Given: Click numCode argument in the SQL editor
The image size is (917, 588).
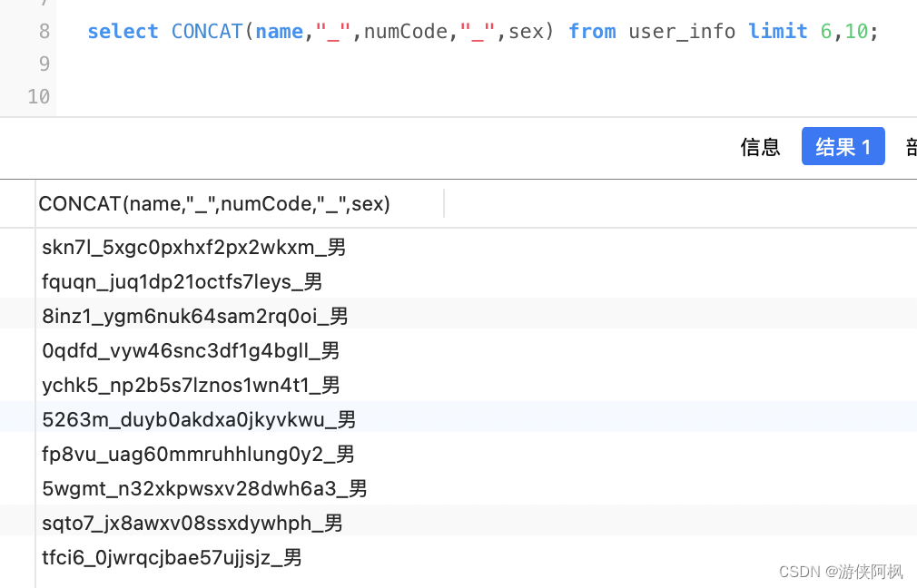Looking at the screenshot, I should 406,31.
